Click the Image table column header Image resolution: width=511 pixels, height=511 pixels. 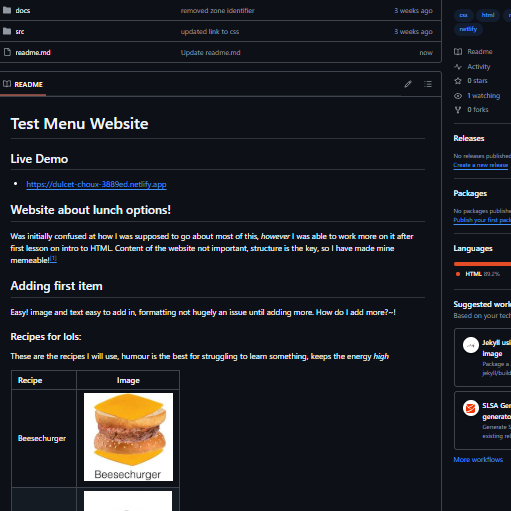click(128, 380)
